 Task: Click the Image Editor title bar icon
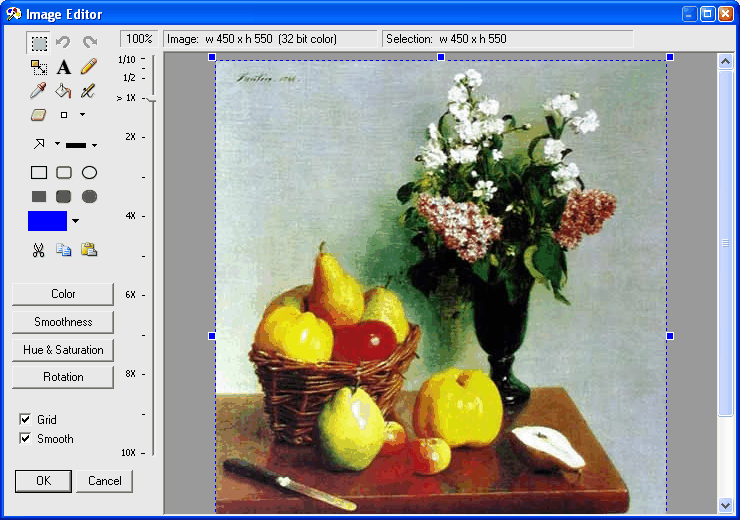click(x=14, y=14)
